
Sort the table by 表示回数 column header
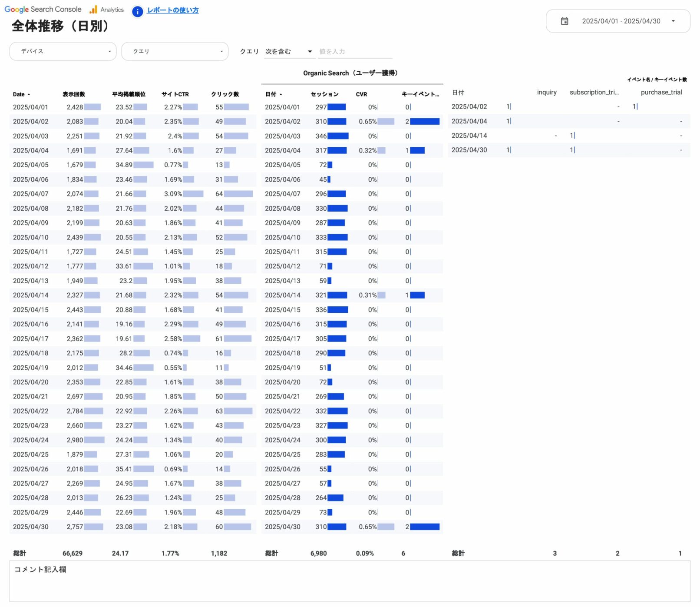[74, 94]
